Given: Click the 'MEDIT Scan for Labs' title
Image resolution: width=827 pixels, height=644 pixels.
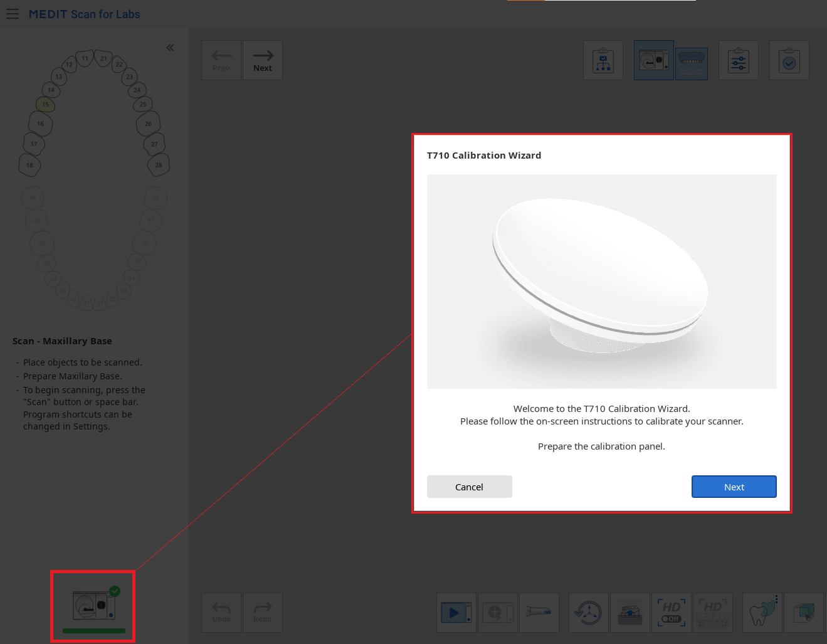Looking at the screenshot, I should 85,14.
